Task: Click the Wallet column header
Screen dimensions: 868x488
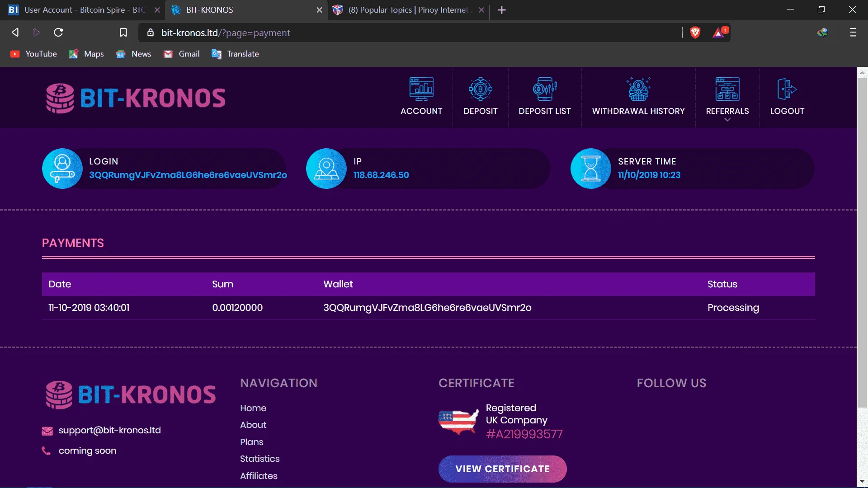Action: (x=338, y=284)
